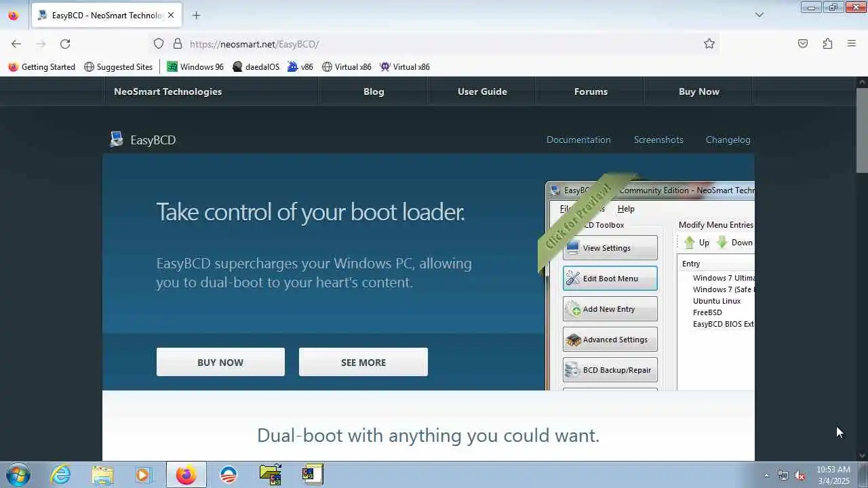The image size is (868, 488).
Task: Click View Settings in the preview image
Action: coord(610,248)
